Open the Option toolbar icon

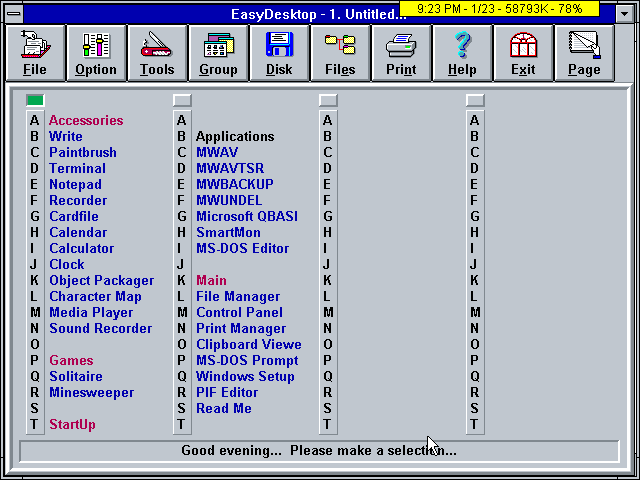[96, 53]
